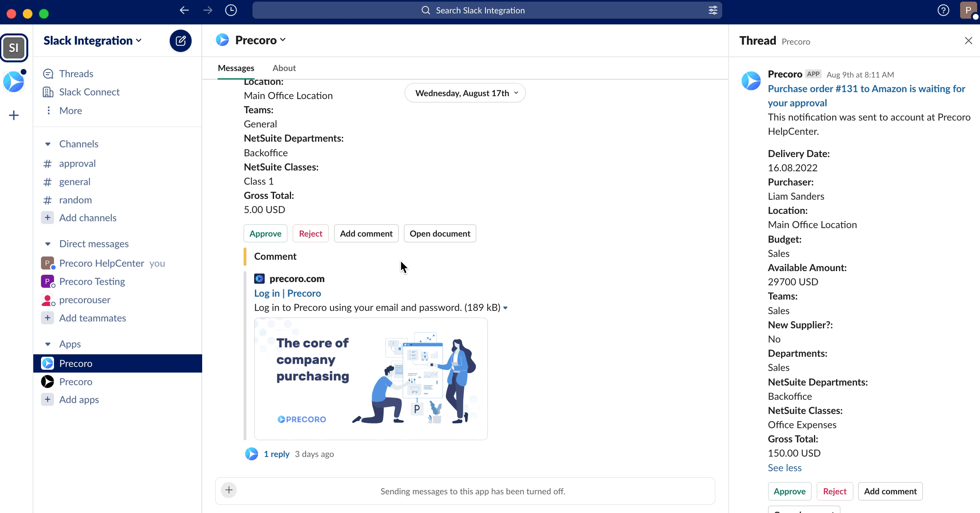Select the SI workspace icon
This screenshot has height=513, width=980.
pos(14,48)
